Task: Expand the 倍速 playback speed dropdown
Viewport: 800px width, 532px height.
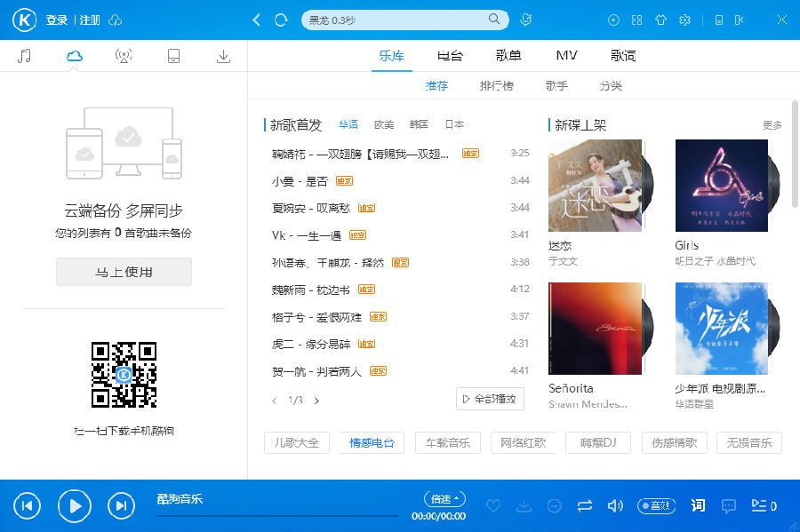Action: click(x=445, y=499)
